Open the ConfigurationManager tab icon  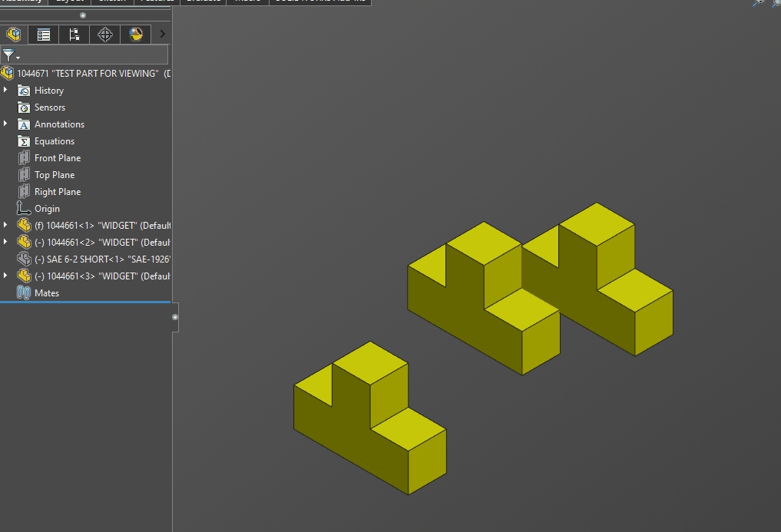pyautogui.click(x=74, y=35)
